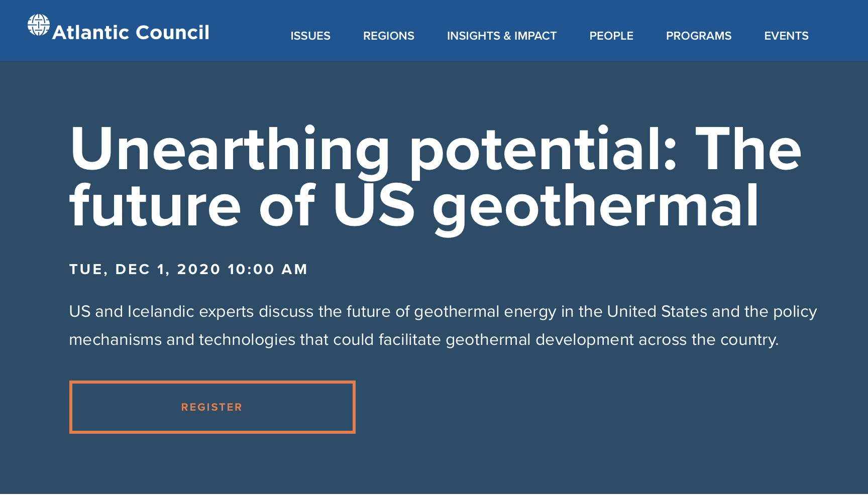This screenshot has height=496, width=868.
Task: Click the word 'geothermal' in the headline
Action: [x=595, y=206]
